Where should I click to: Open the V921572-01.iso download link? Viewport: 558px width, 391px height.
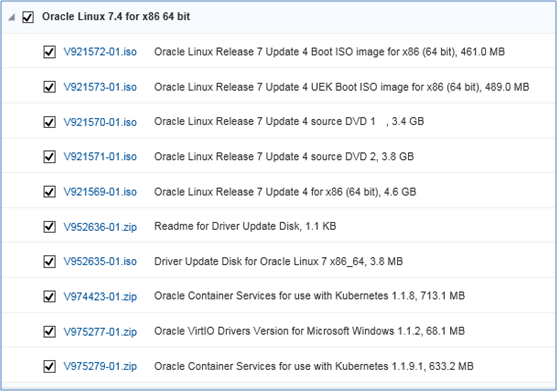tap(100, 52)
